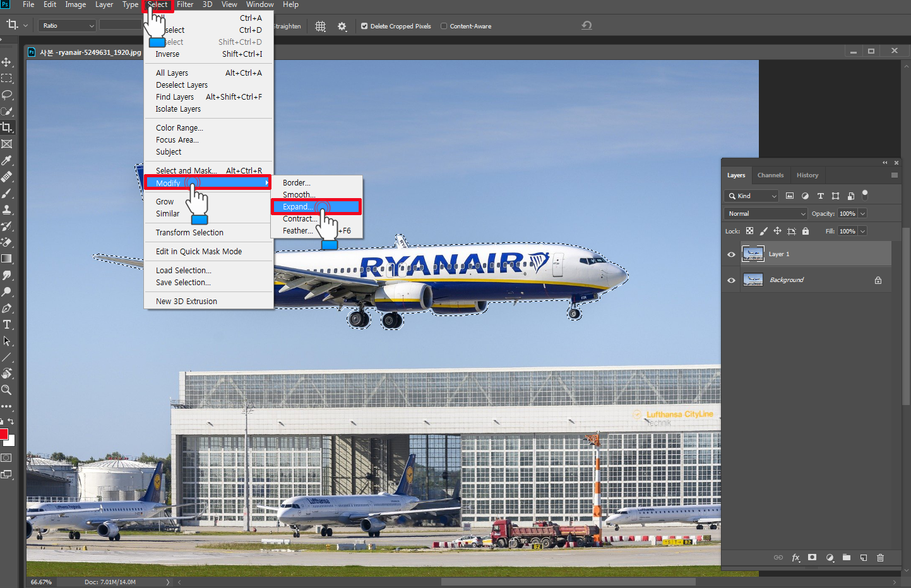This screenshot has height=588, width=911.
Task: Select the Lasso tool
Action: [x=6, y=95]
